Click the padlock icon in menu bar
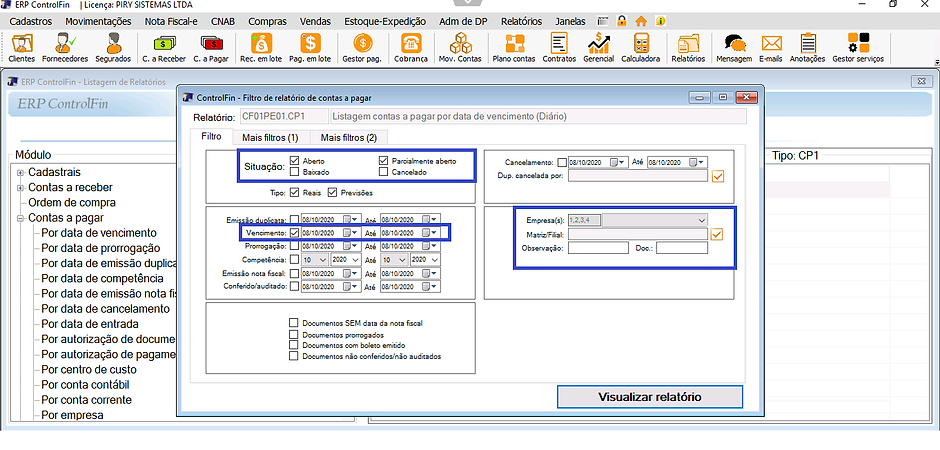This screenshot has width=940, height=450. (x=622, y=21)
